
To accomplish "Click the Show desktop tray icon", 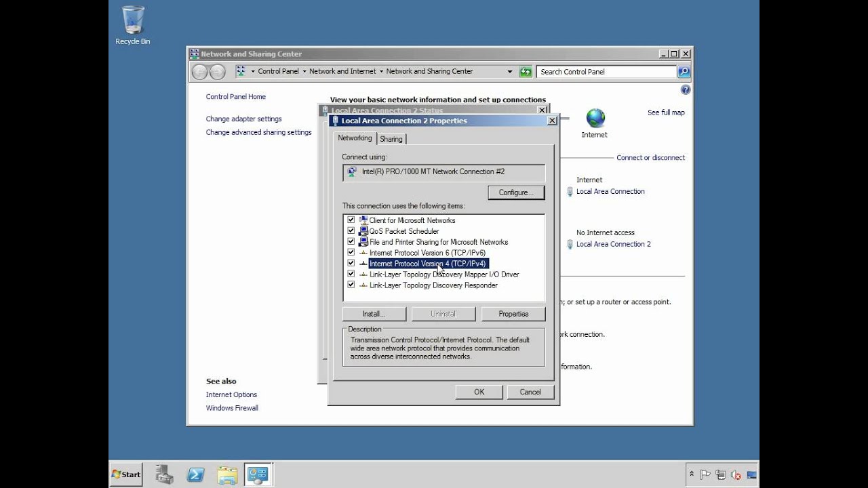I will 751,475.
